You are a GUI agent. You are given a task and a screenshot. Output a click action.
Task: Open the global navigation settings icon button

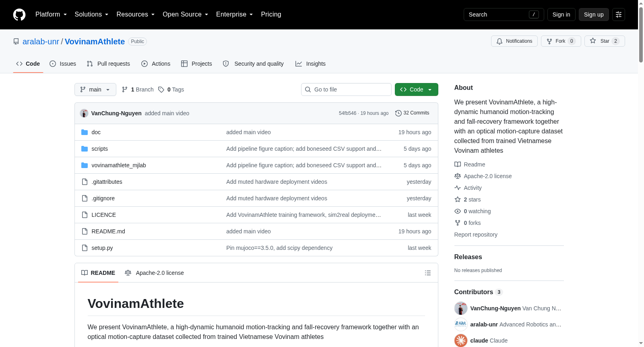[619, 15]
